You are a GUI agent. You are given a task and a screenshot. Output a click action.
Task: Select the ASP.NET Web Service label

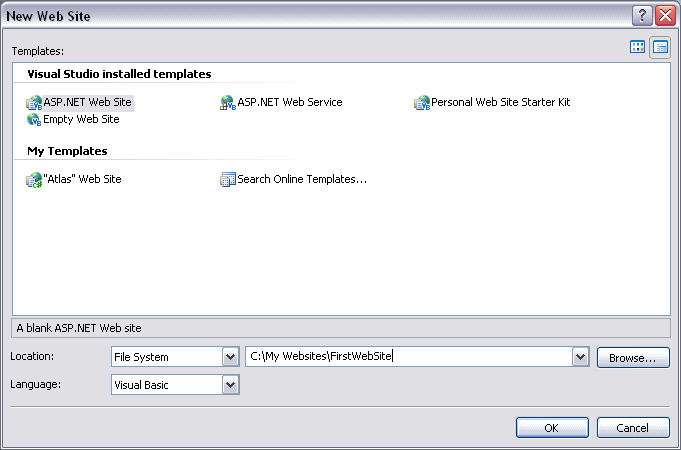(290, 103)
